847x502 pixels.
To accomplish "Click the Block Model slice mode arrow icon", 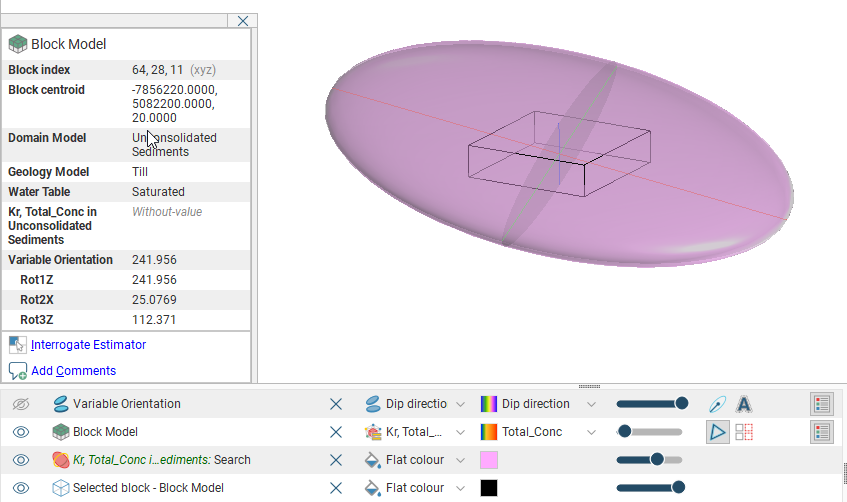I will point(717,432).
